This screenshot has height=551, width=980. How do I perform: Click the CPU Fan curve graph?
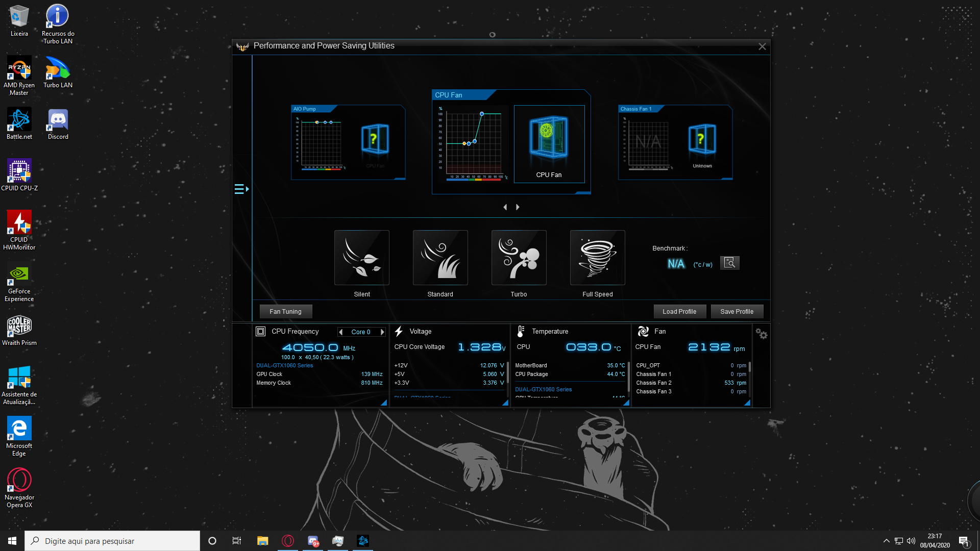(x=473, y=143)
